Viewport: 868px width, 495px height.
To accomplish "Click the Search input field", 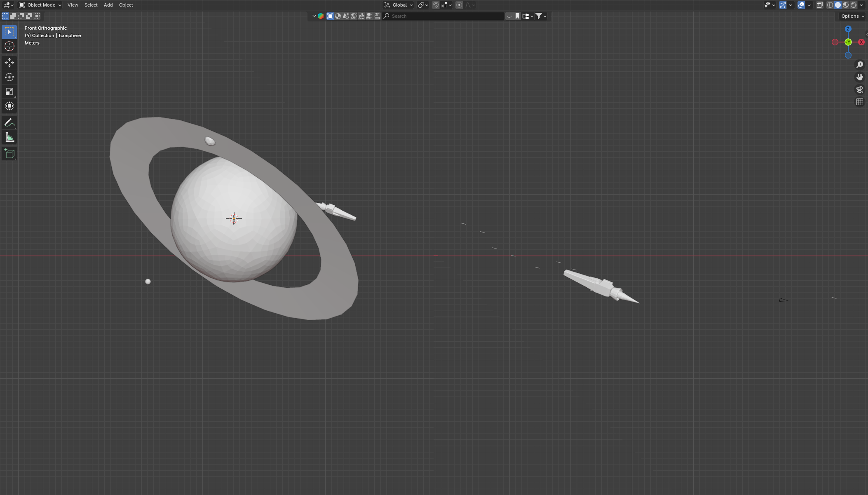I will 445,16.
